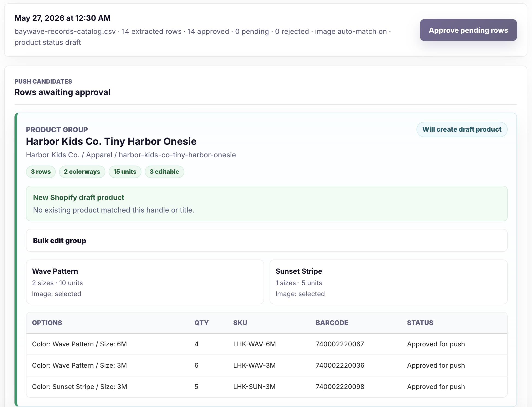The image size is (532, 407).
Task: Click the OPTIONS column header
Action: (x=47, y=323)
